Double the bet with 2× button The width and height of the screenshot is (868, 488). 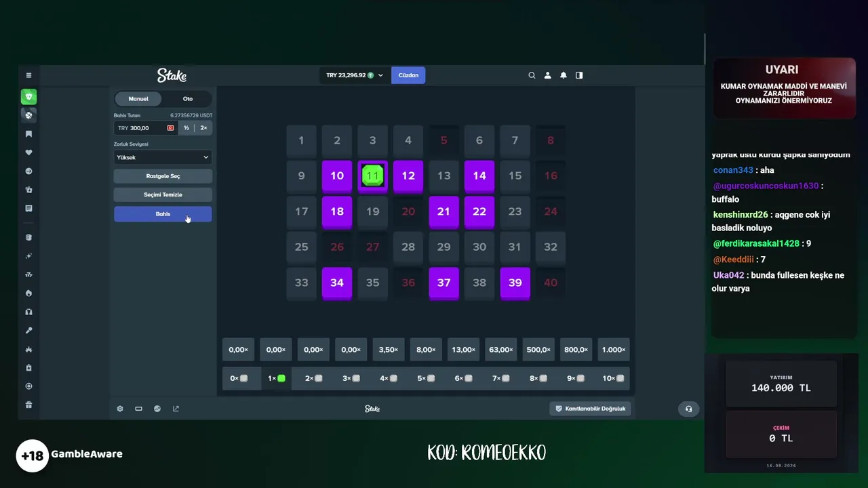[203, 128]
